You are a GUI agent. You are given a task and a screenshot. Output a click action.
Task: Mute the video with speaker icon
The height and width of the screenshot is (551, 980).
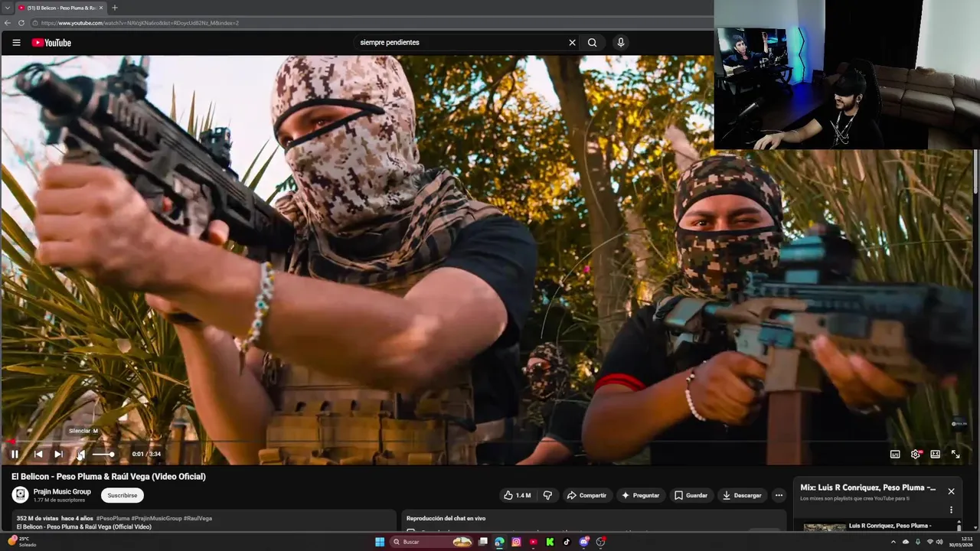(80, 454)
